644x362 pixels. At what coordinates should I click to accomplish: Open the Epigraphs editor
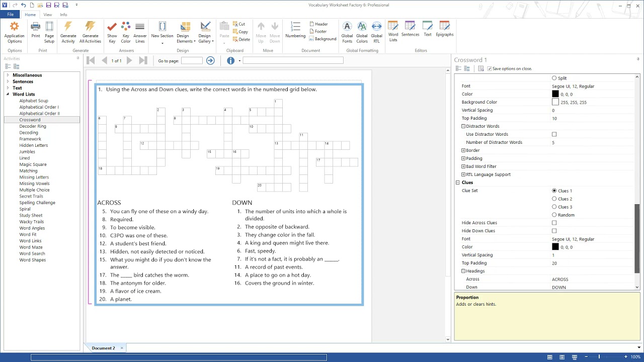[444, 29]
